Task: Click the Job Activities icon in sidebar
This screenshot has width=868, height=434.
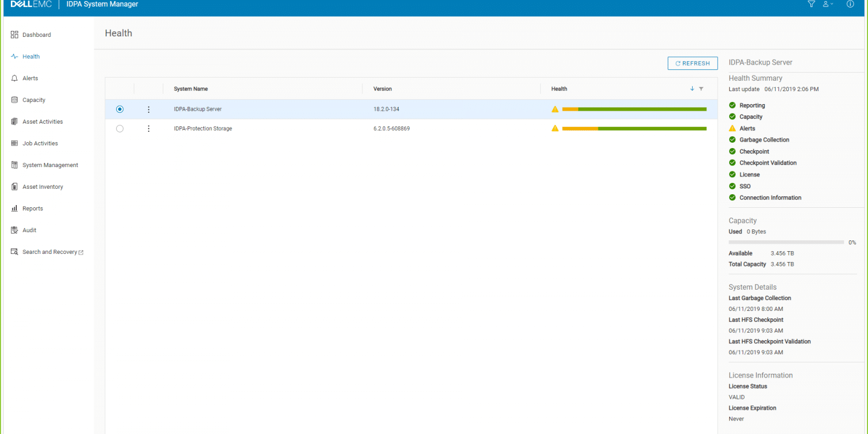Action: (14, 143)
